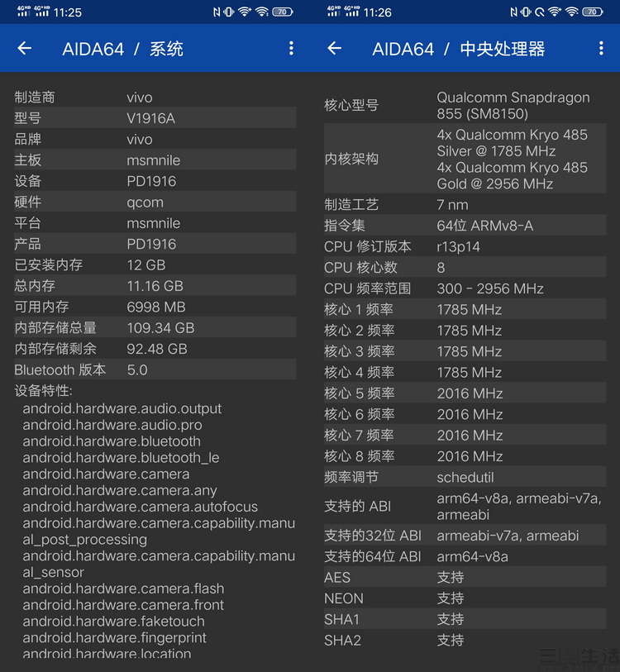Viewport: 620px width, 672px height.
Task: Select the 核心型号 Snapdragon 855 row
Action: 464,106
